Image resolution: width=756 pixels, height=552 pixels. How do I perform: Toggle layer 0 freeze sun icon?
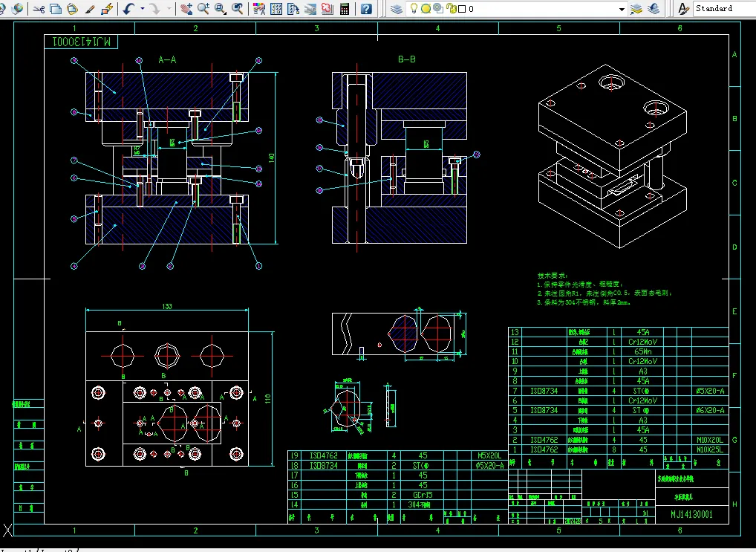pos(426,9)
